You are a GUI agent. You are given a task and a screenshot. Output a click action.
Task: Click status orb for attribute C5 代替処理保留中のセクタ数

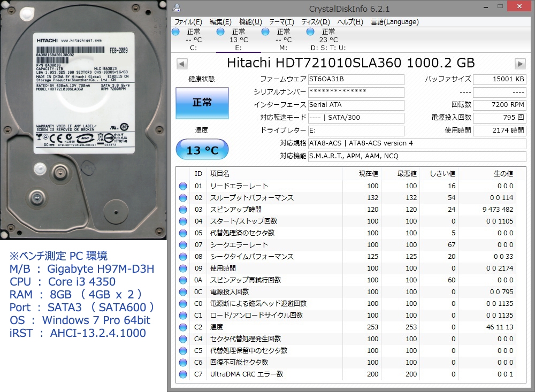pyautogui.click(x=183, y=351)
